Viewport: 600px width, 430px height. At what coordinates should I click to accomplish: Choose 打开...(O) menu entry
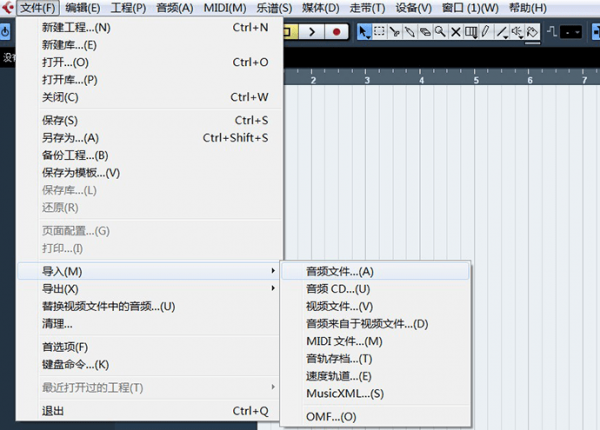tap(150, 62)
